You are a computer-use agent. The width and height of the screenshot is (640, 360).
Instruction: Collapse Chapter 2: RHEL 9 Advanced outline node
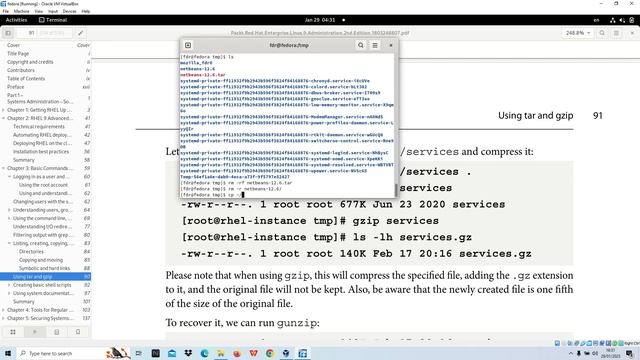[3, 118]
